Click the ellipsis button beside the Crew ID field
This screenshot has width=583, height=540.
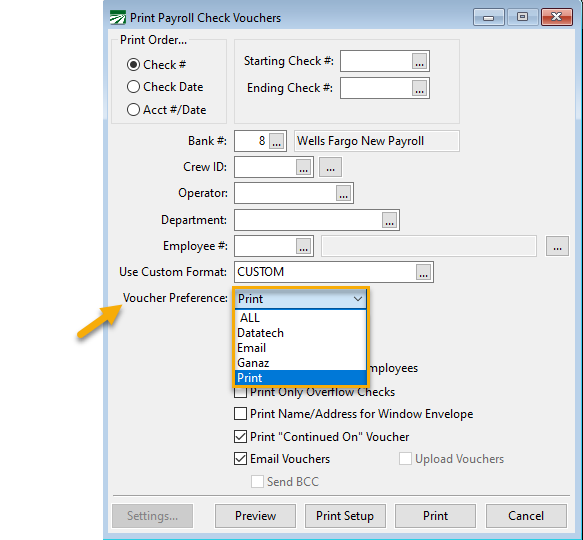pyautogui.click(x=331, y=167)
